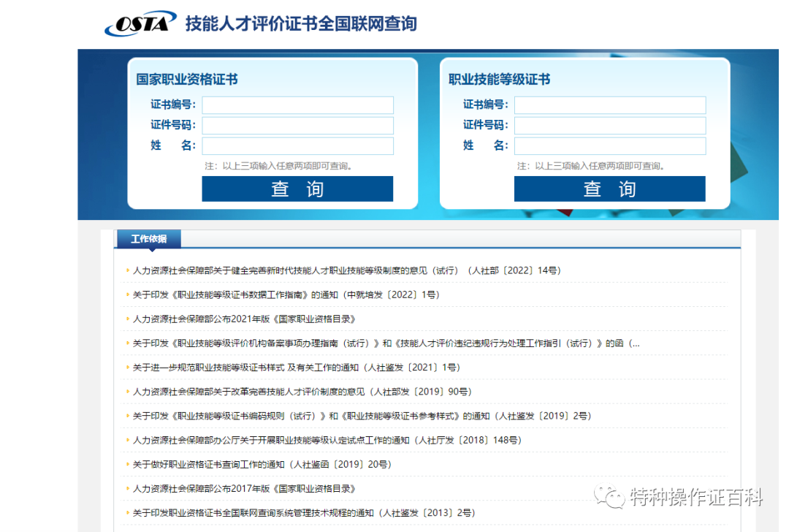Viewport: 789px width, 532px height.
Task: Click 查询 button for 职业技能等级证书
Action: pyautogui.click(x=610, y=189)
